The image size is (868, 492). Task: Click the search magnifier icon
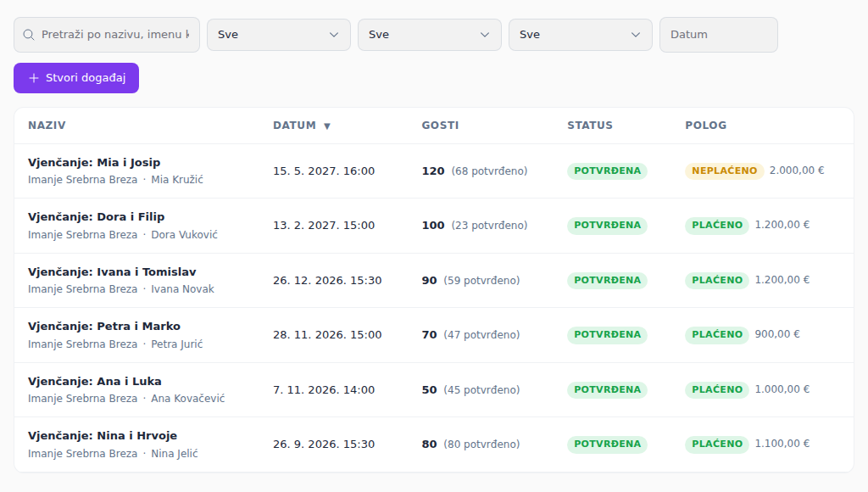click(29, 35)
